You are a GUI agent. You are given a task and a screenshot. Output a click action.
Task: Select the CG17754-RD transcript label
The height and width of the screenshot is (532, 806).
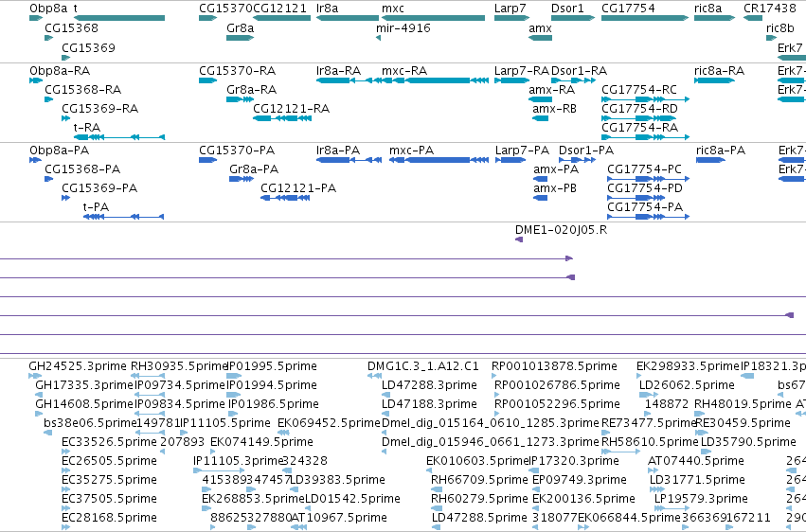point(640,109)
